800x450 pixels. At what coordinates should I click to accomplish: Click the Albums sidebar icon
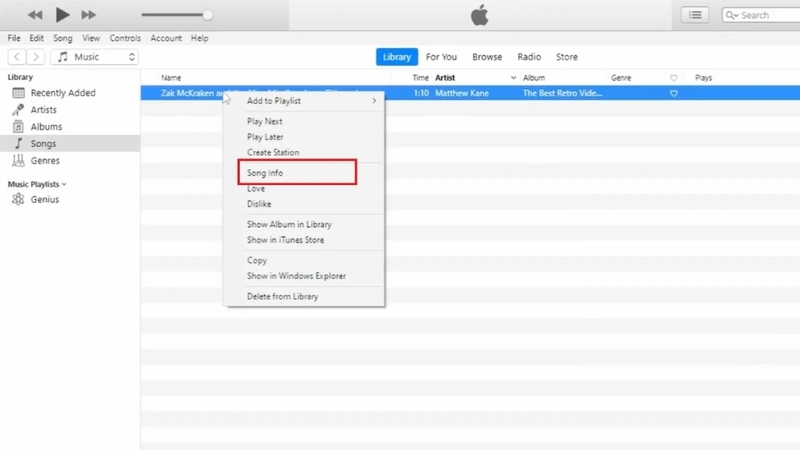(x=18, y=127)
